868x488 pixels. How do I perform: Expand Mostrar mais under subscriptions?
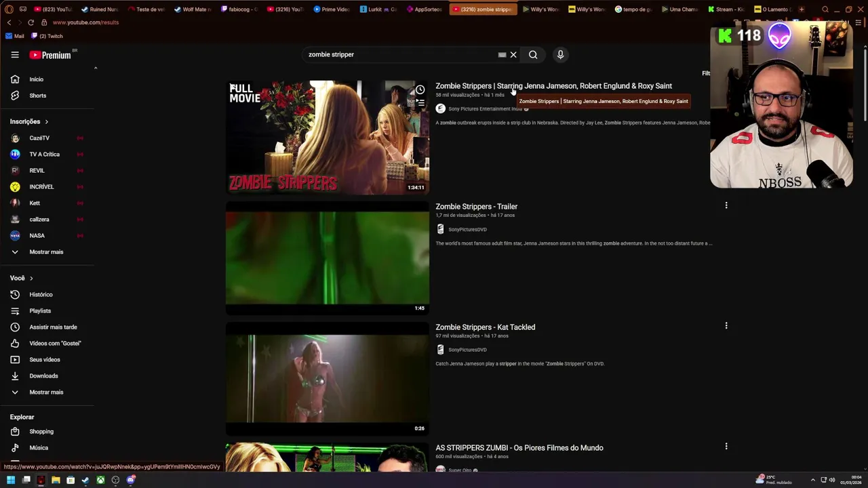point(47,252)
